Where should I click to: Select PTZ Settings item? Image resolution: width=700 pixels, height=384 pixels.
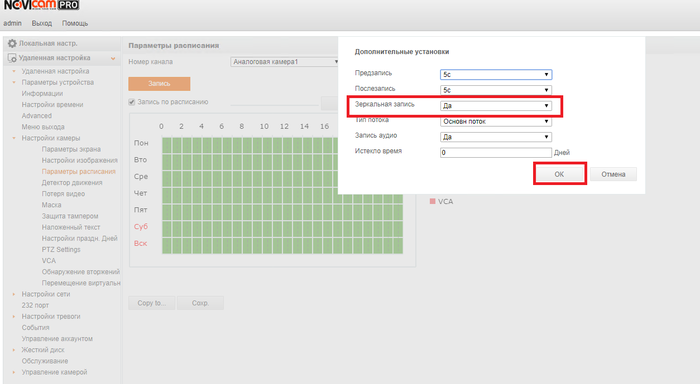tap(61, 250)
